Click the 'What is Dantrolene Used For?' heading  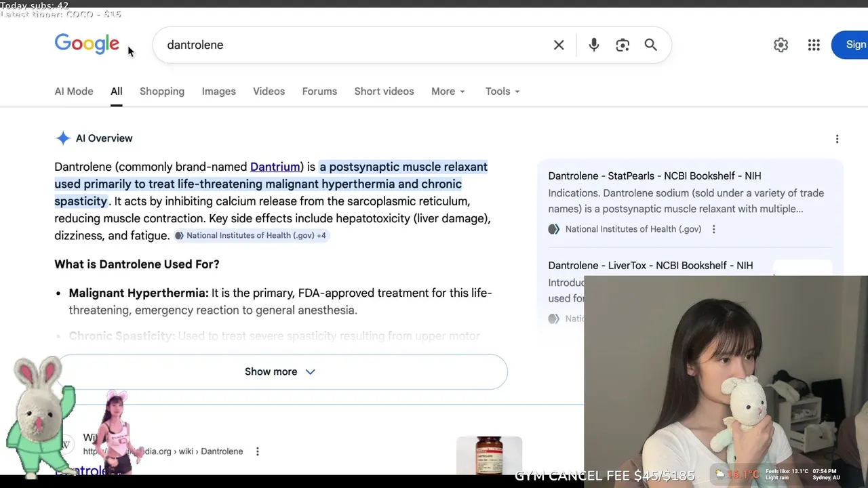[x=137, y=264]
